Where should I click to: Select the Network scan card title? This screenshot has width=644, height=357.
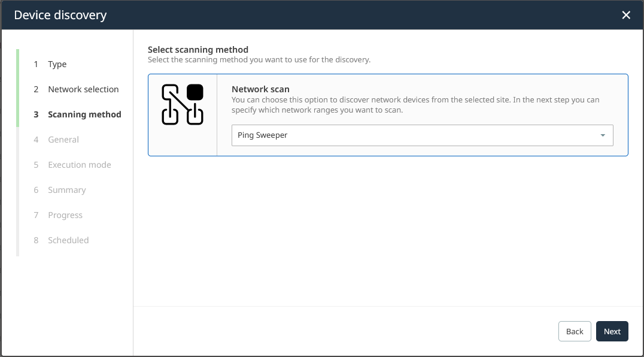[260, 89]
